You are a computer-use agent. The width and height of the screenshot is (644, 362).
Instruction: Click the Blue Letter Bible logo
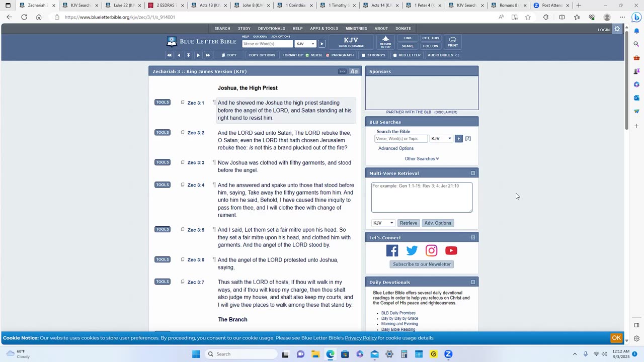pos(201,42)
